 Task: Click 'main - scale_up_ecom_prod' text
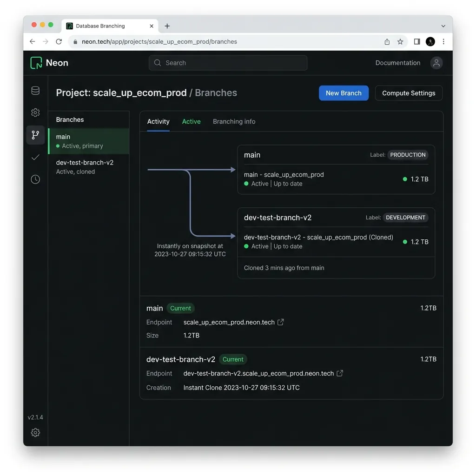coord(284,175)
